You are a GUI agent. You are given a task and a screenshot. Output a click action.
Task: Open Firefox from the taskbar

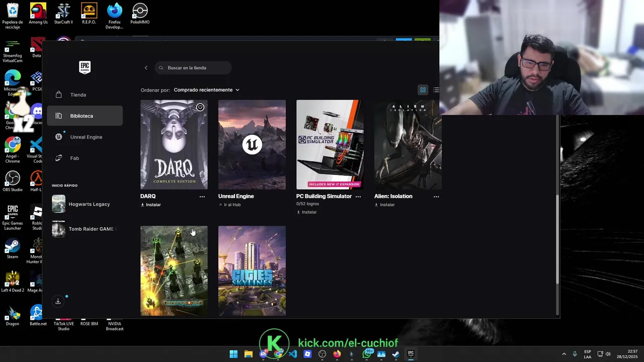click(337, 354)
